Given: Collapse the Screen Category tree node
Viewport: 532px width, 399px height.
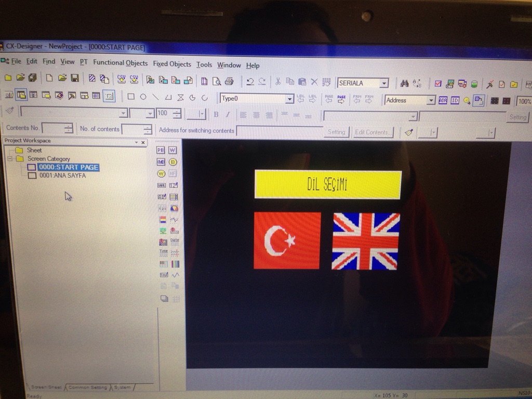Looking at the screenshot, I should pos(10,158).
